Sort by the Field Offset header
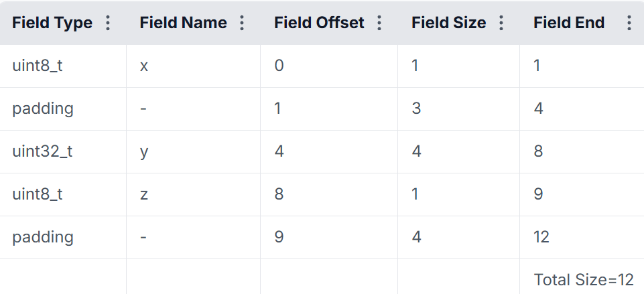The image size is (644, 294). 319,23
